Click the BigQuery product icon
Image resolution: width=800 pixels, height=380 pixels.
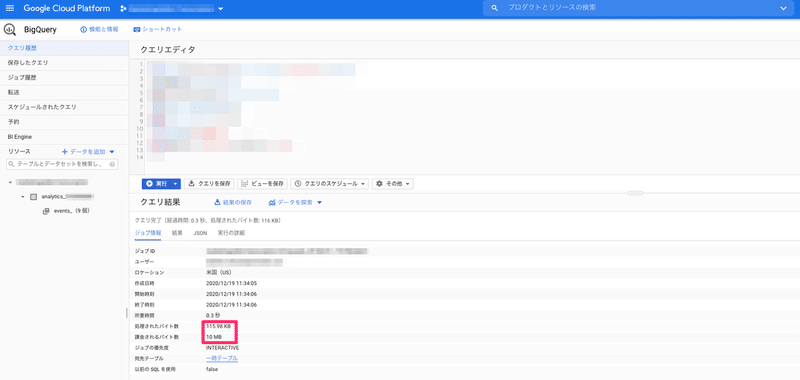click(10, 29)
